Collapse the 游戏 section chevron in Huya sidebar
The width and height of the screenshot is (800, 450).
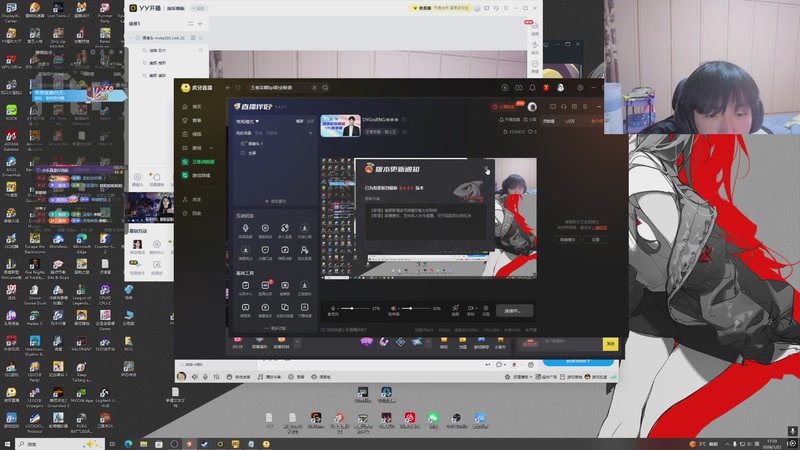(x=211, y=148)
